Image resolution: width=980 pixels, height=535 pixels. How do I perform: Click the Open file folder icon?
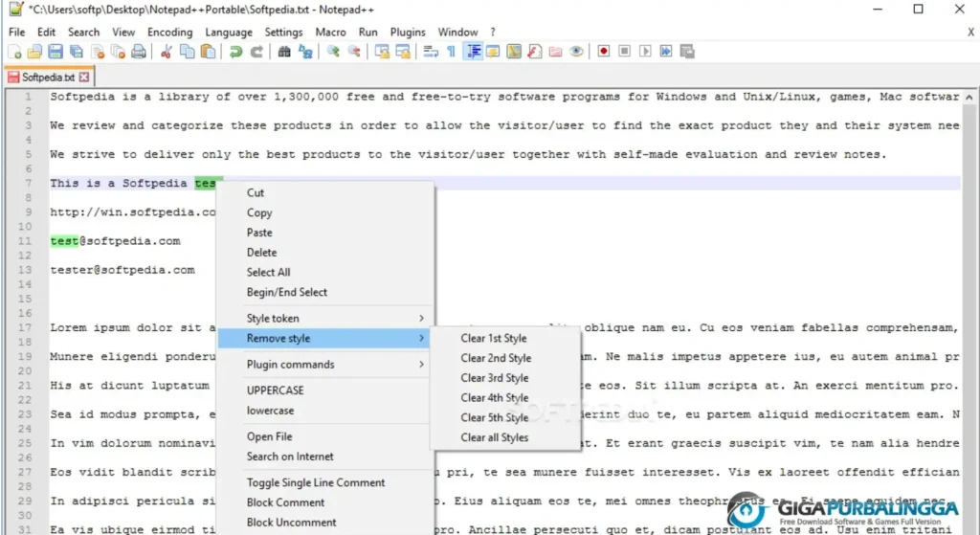pos(35,52)
